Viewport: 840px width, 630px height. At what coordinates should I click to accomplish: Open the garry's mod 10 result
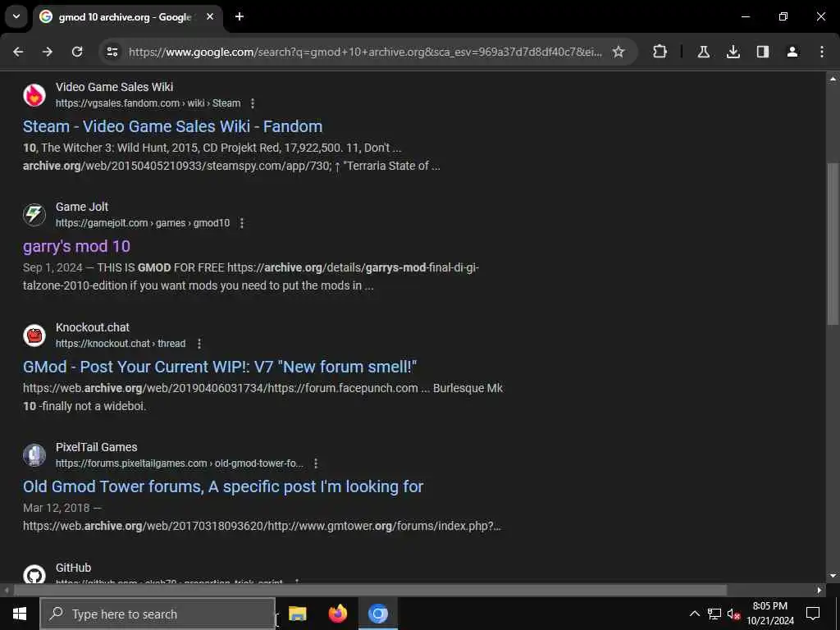click(76, 246)
